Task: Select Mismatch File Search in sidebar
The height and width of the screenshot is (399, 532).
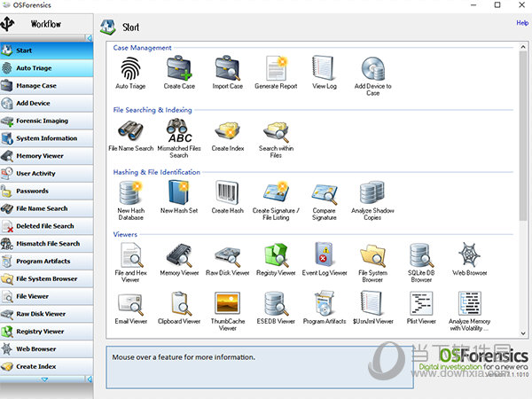Action: tap(46, 244)
